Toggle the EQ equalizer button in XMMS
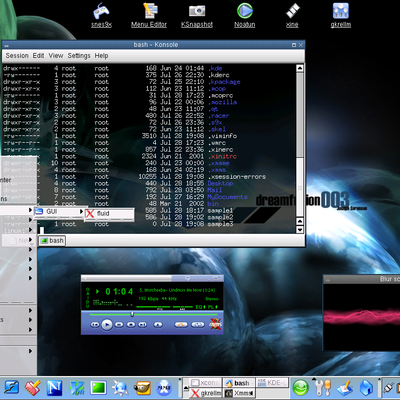Viewport: 400px width, 400px height. click(201, 307)
